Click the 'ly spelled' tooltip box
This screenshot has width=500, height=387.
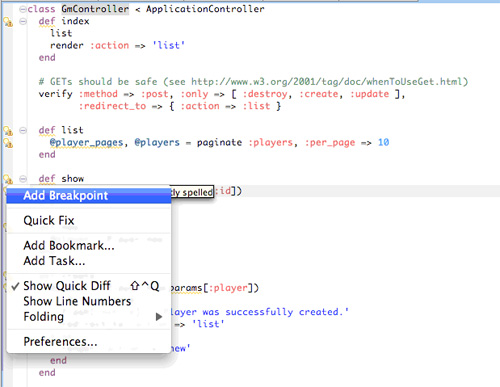tap(192, 192)
